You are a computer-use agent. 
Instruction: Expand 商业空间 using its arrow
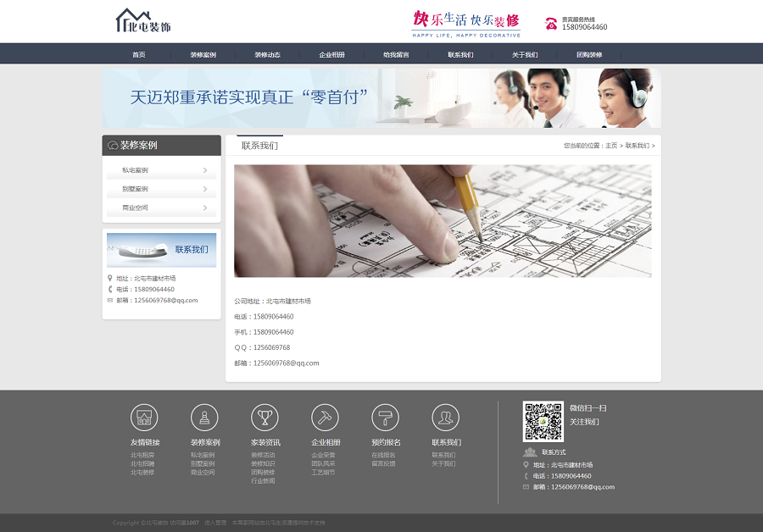pos(205,208)
